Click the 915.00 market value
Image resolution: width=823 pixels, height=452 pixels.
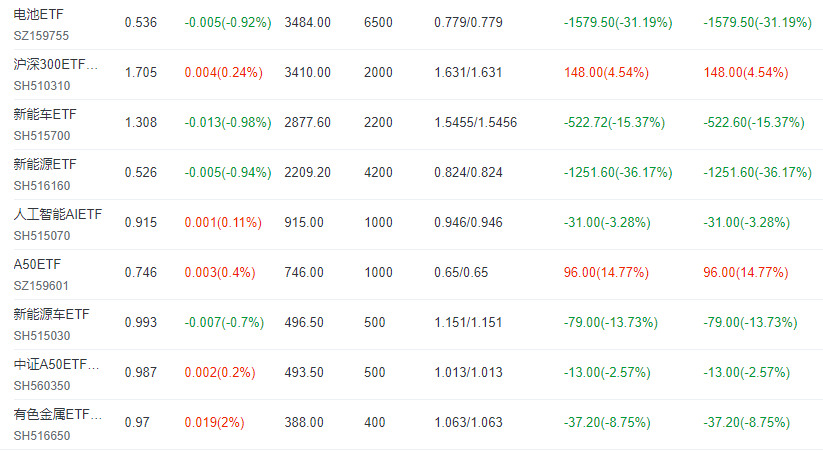click(304, 222)
